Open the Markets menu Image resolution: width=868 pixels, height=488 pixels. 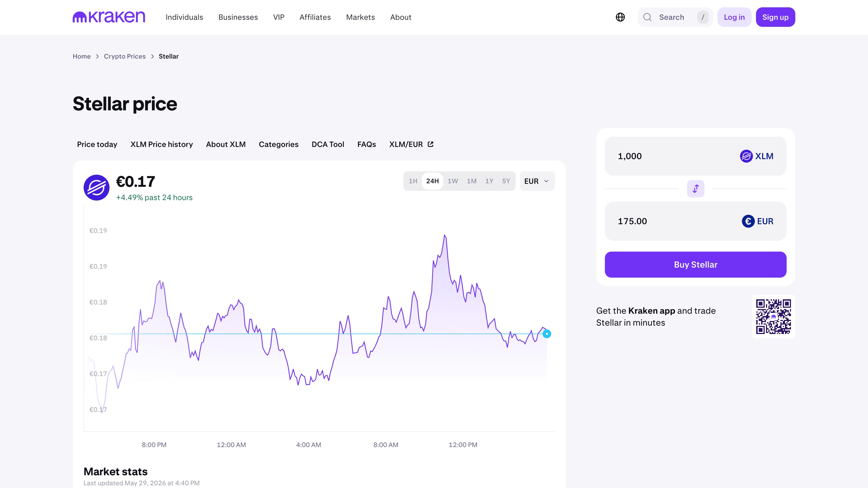[360, 17]
